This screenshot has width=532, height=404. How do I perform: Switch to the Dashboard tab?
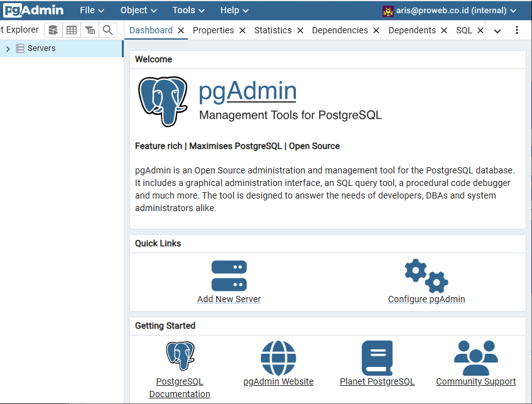pos(151,30)
